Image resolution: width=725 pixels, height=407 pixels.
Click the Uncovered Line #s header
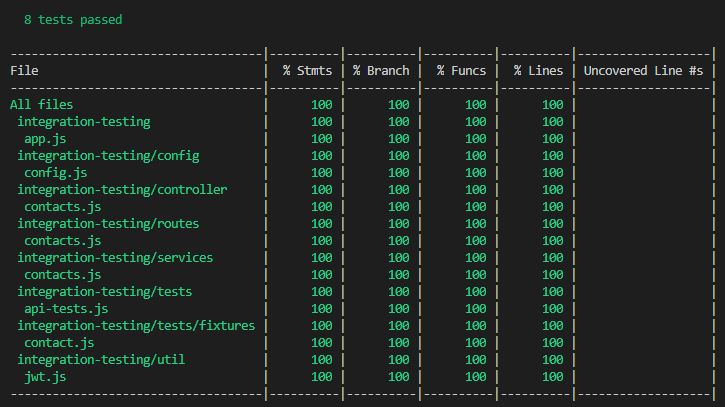coord(643,70)
